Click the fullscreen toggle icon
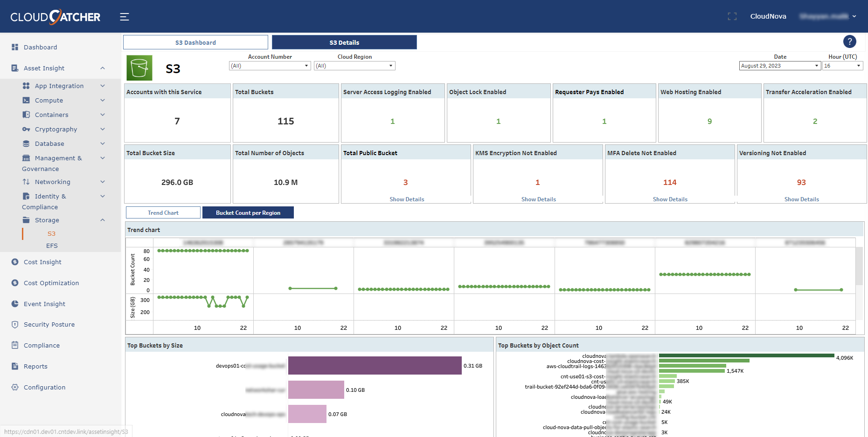 (x=732, y=16)
